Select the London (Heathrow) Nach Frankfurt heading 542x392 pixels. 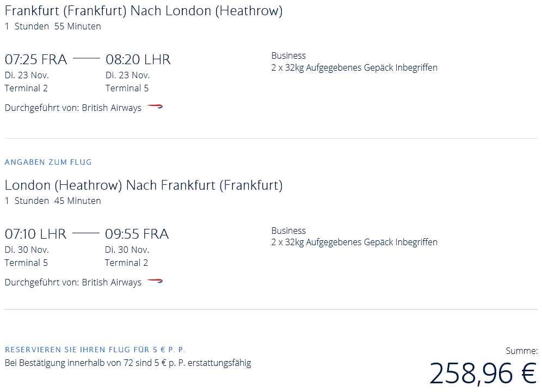(144, 185)
